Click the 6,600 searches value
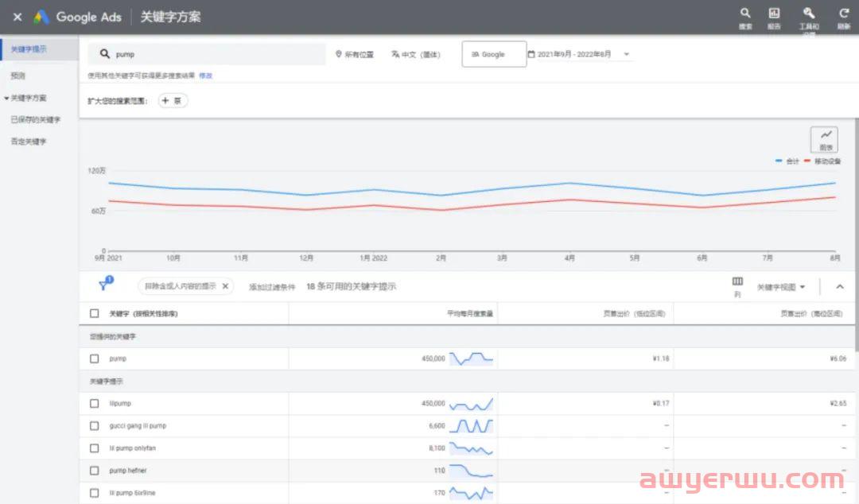Viewport: 859px width, 504px height. coord(437,425)
